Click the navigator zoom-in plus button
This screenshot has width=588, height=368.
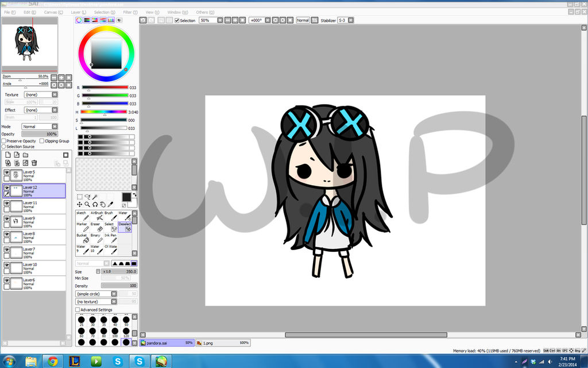pyautogui.click(x=61, y=78)
